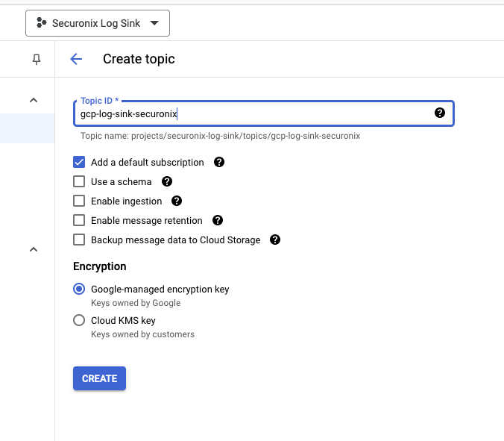The height and width of the screenshot is (441, 504).
Task: Check the Enable ingestion option
Action: coord(79,201)
